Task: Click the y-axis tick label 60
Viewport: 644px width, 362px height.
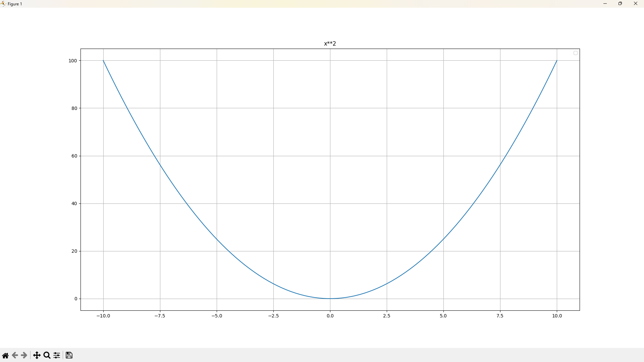Action: (74, 156)
